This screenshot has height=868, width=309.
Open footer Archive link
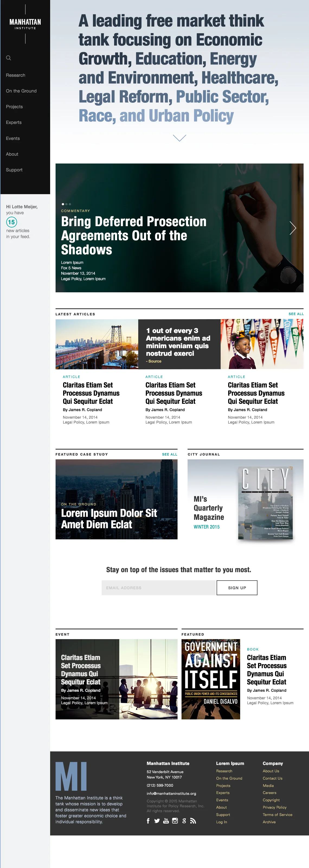(x=269, y=822)
